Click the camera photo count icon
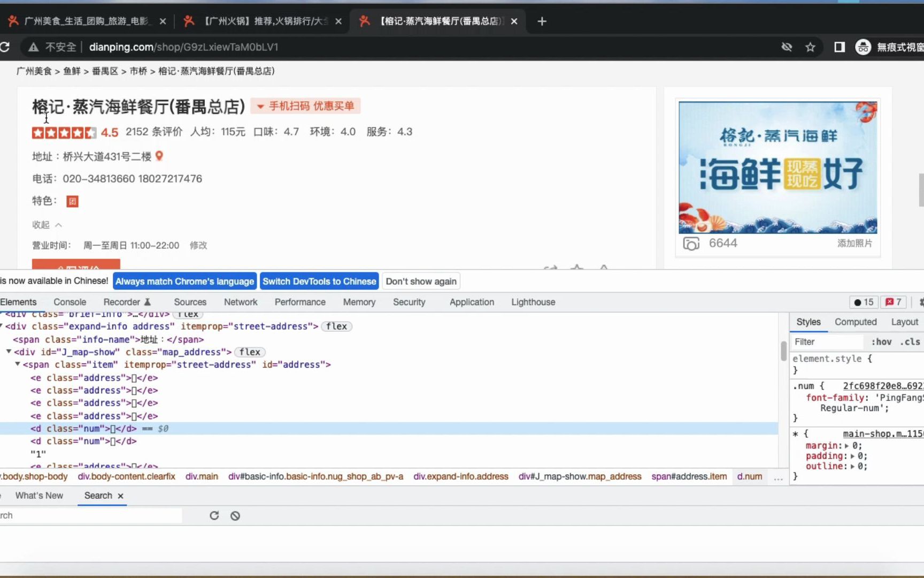Viewport: 924px width, 578px height. 691,244
